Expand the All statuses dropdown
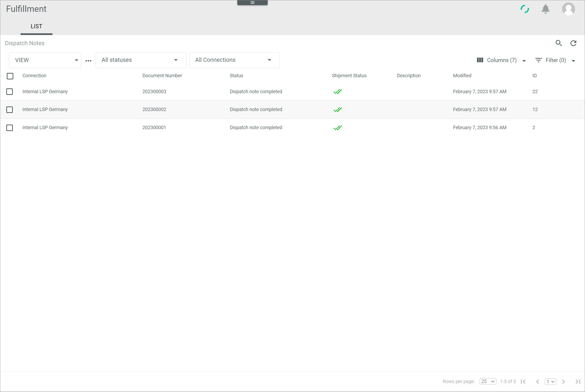 click(141, 60)
